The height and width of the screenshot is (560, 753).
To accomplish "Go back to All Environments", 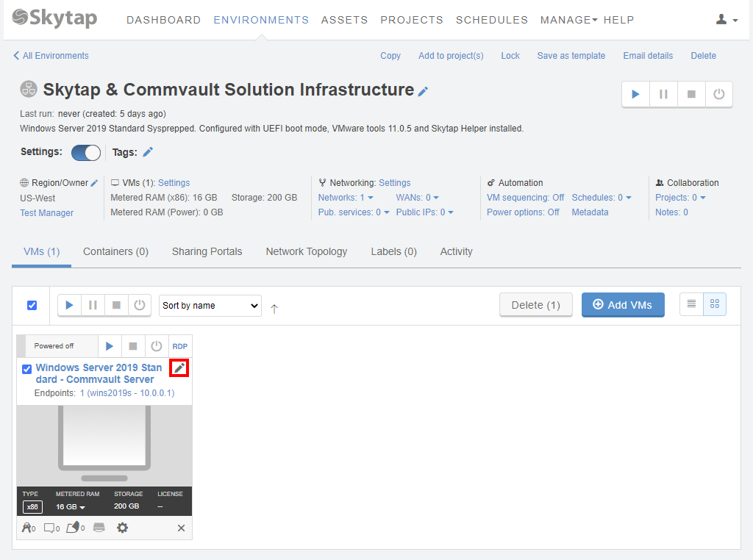I will point(51,56).
